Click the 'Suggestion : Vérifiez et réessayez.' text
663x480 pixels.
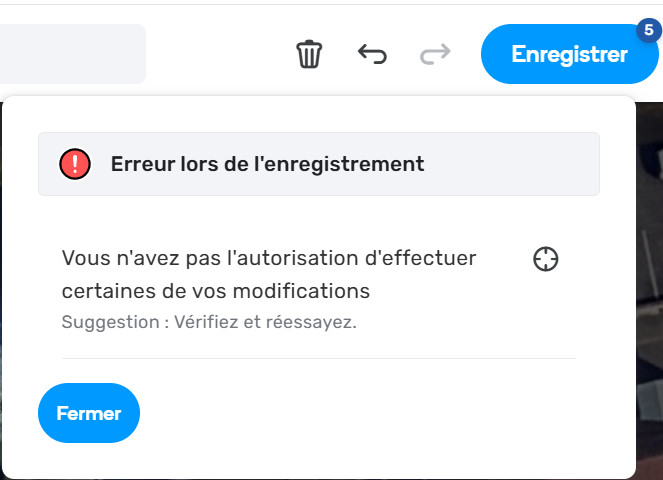pyautogui.click(x=209, y=322)
